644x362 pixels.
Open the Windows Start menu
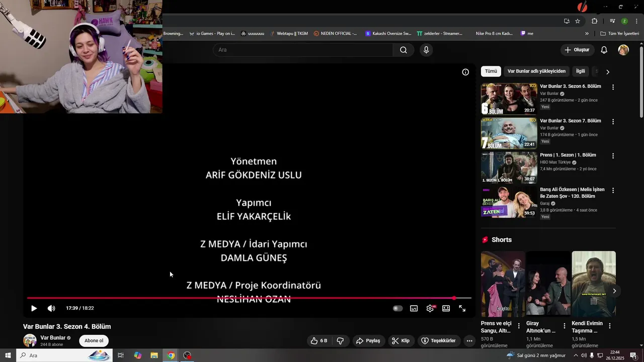pyautogui.click(x=8, y=355)
